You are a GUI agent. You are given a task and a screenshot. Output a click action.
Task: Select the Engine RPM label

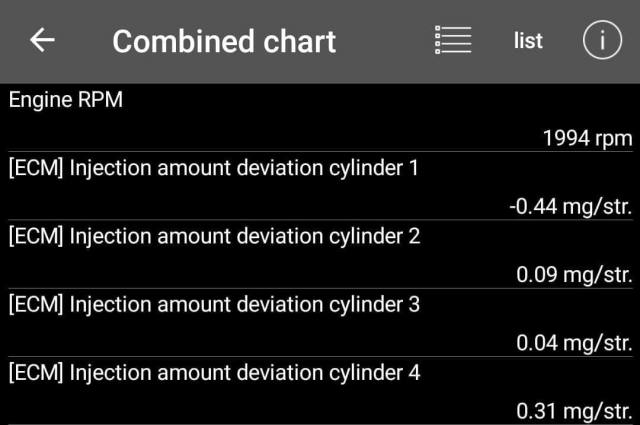[x=66, y=100]
